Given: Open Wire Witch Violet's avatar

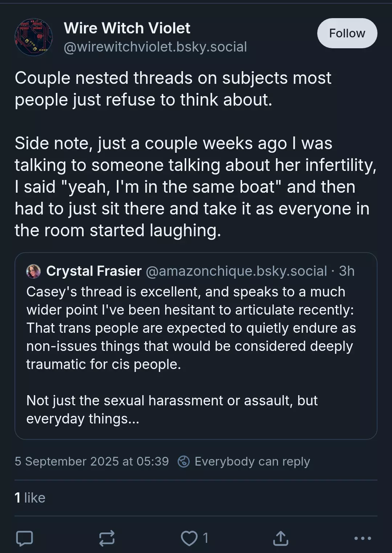Looking at the screenshot, I should 33,37.
